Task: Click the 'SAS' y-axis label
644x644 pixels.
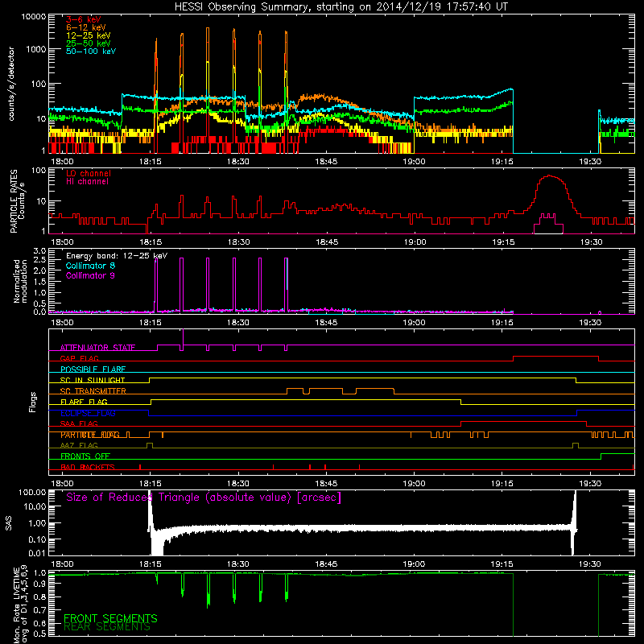Action: point(8,523)
